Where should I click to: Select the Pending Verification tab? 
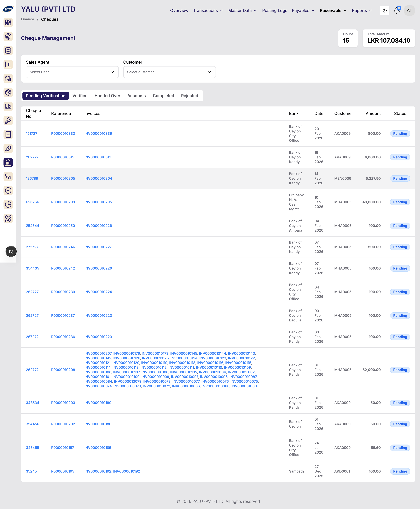45,96
